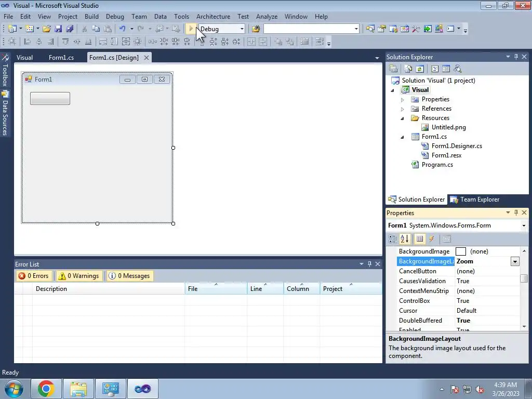Screen dimensions: 532x399
Task: Sort Error List by File column
Action: pyautogui.click(x=216, y=289)
